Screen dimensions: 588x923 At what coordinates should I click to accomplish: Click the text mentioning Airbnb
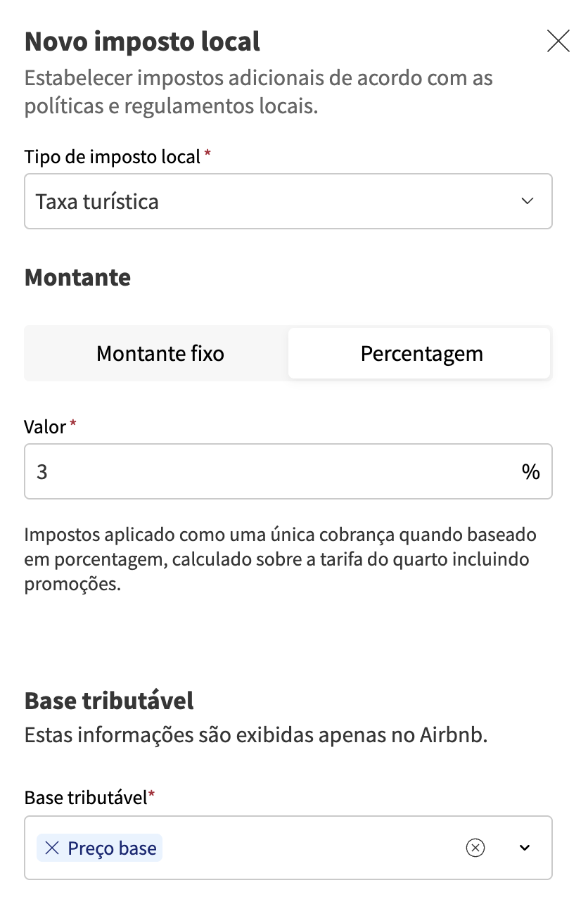(x=256, y=737)
